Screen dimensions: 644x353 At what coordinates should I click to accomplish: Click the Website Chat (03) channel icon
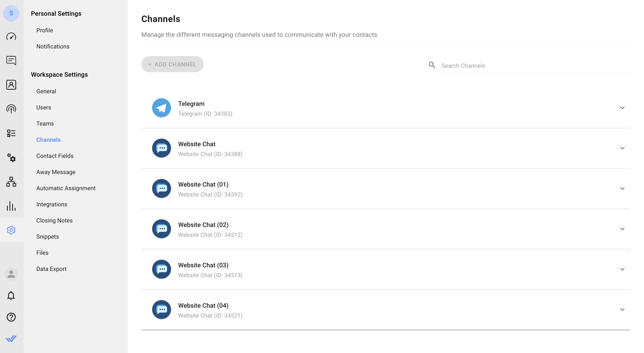(x=162, y=269)
